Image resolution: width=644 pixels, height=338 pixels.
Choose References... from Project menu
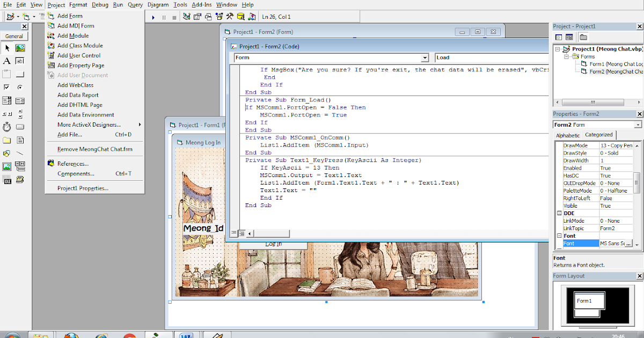94,164
